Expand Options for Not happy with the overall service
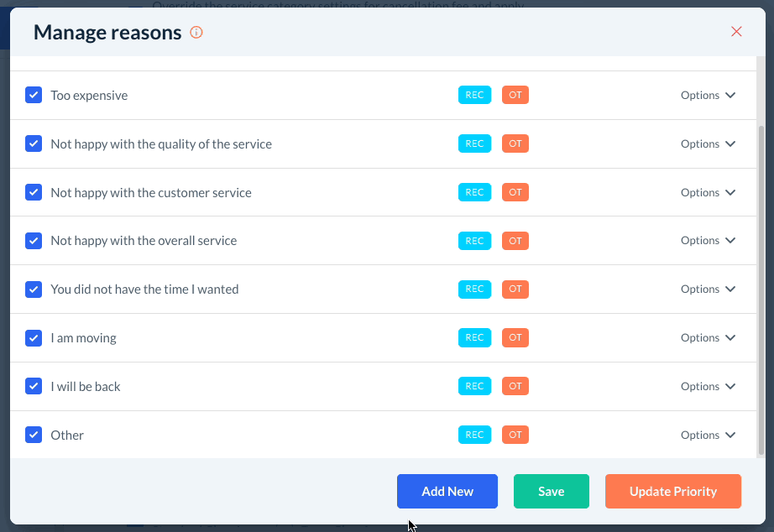 (708, 240)
